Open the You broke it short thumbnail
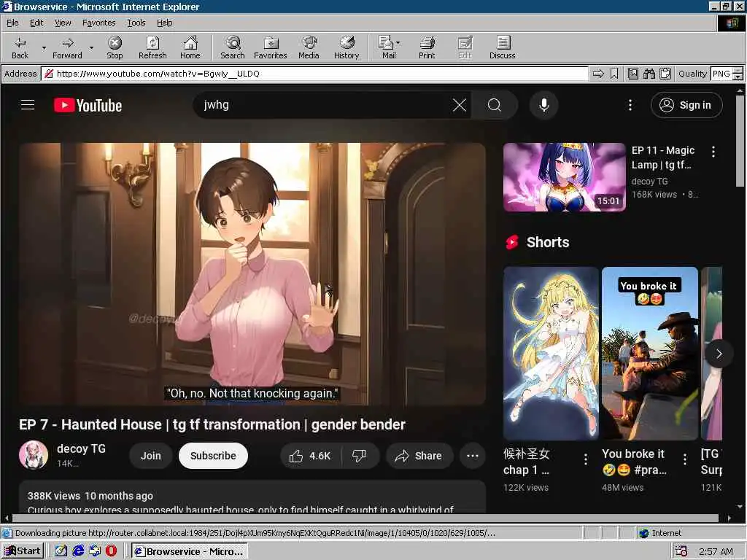 coord(650,354)
